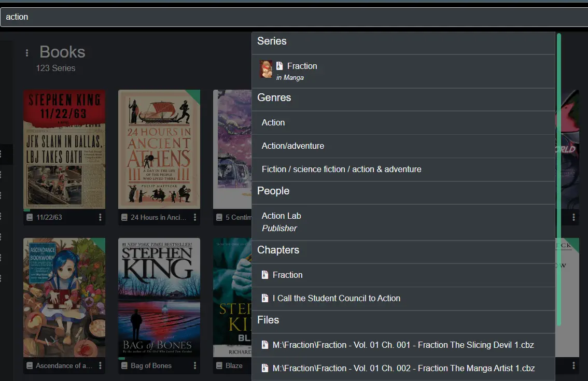Viewport: 588px width, 381px height.
Task: Click file icon beside Fraction chapter result
Action: tap(265, 275)
